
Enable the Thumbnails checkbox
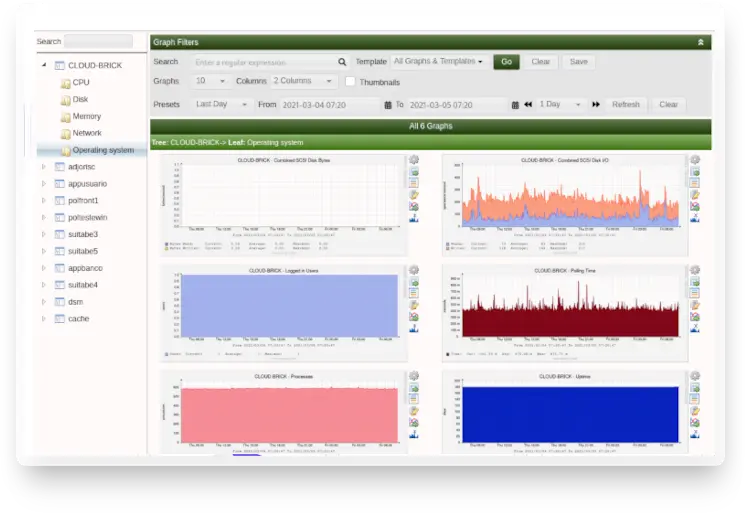point(350,81)
